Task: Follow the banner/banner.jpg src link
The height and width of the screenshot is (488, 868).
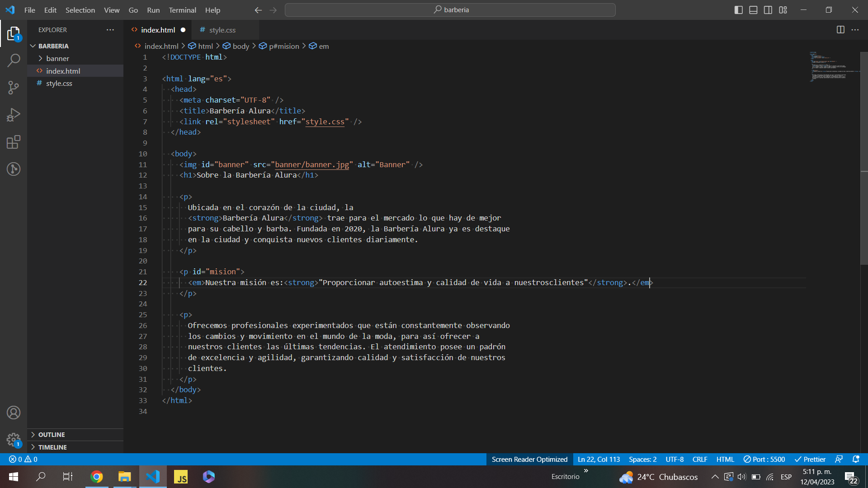Action: pyautogui.click(x=312, y=164)
